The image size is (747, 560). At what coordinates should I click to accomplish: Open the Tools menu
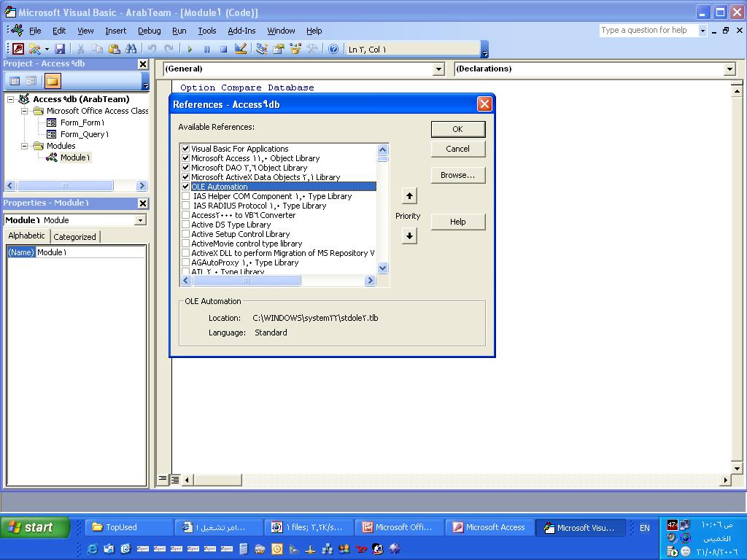(206, 31)
